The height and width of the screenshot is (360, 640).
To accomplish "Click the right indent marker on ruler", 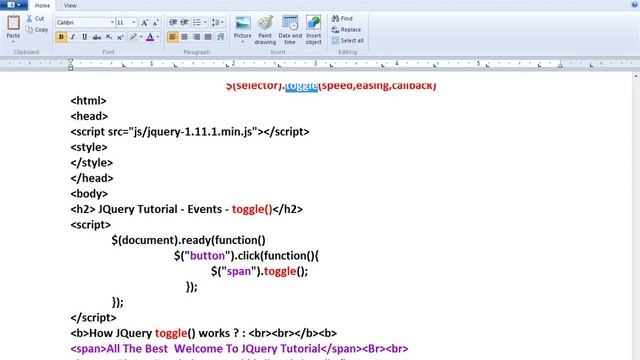I will [560, 65].
